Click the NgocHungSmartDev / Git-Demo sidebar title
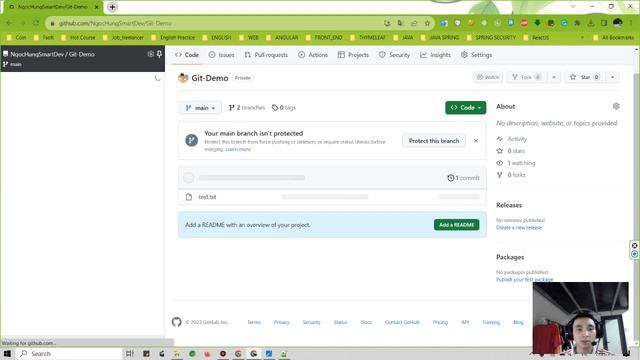 coord(52,54)
